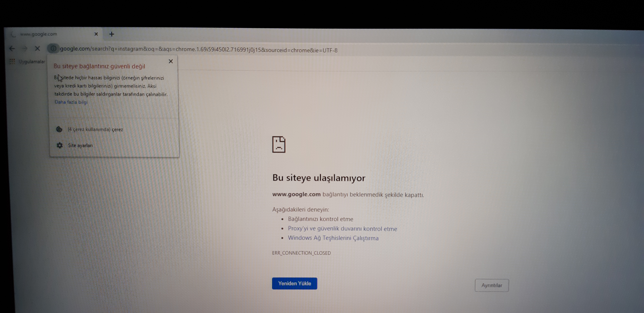Click the Uygulamalar apps grid icon

tap(12, 62)
